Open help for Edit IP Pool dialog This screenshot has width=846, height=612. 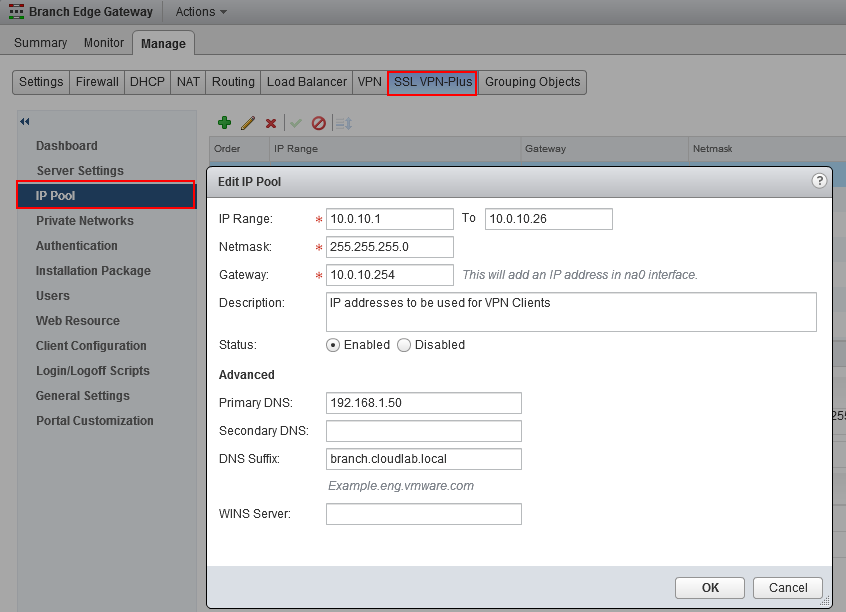[819, 181]
